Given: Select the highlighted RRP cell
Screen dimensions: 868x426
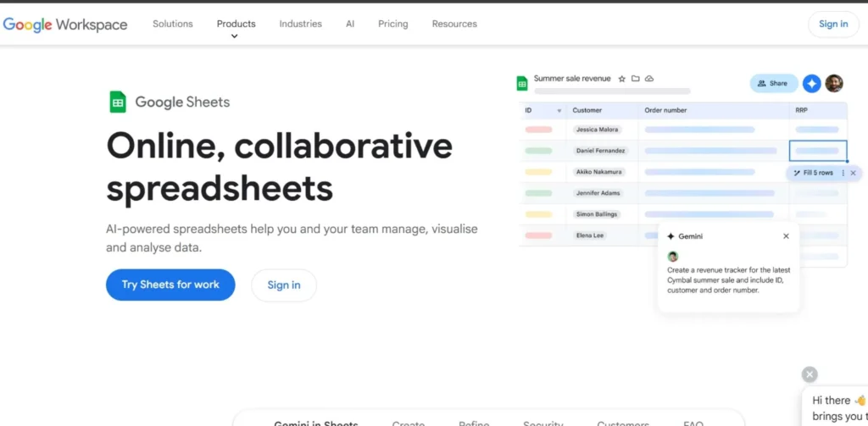Looking at the screenshot, I should [x=818, y=151].
